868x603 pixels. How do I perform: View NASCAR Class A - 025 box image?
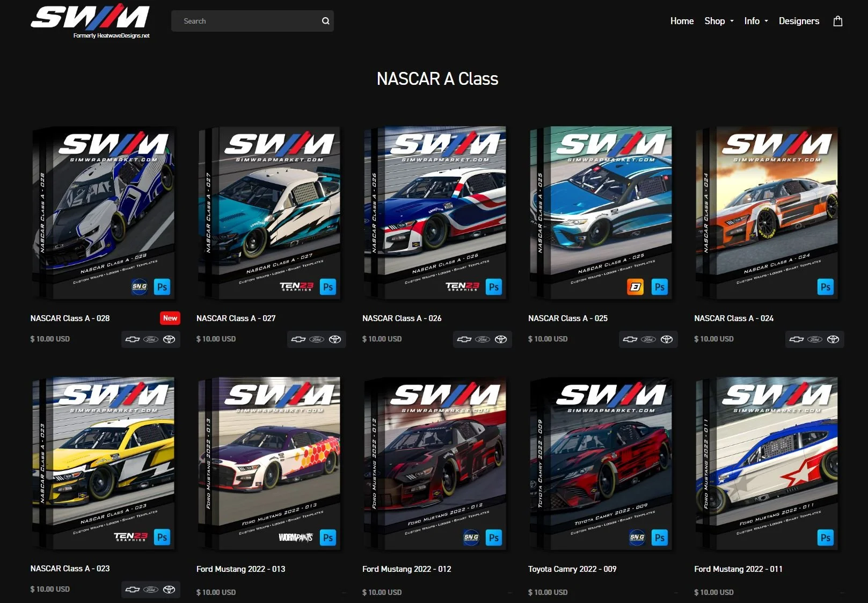(602, 213)
